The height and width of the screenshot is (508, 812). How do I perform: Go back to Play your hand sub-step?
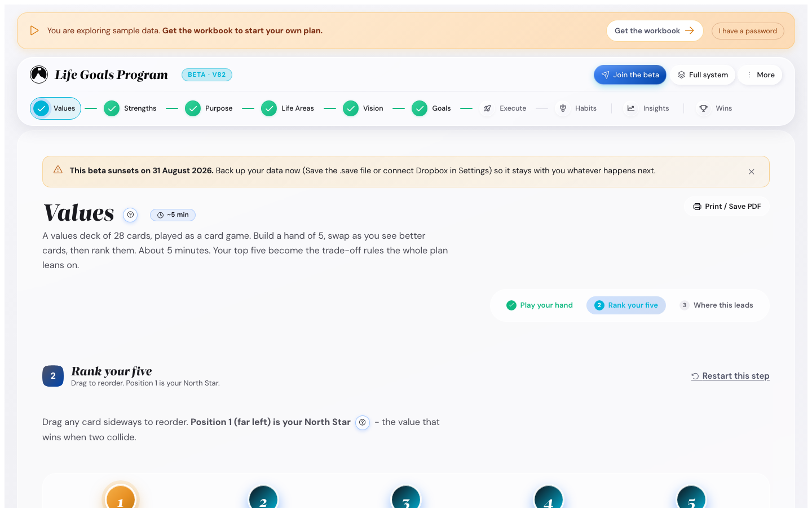click(540, 305)
